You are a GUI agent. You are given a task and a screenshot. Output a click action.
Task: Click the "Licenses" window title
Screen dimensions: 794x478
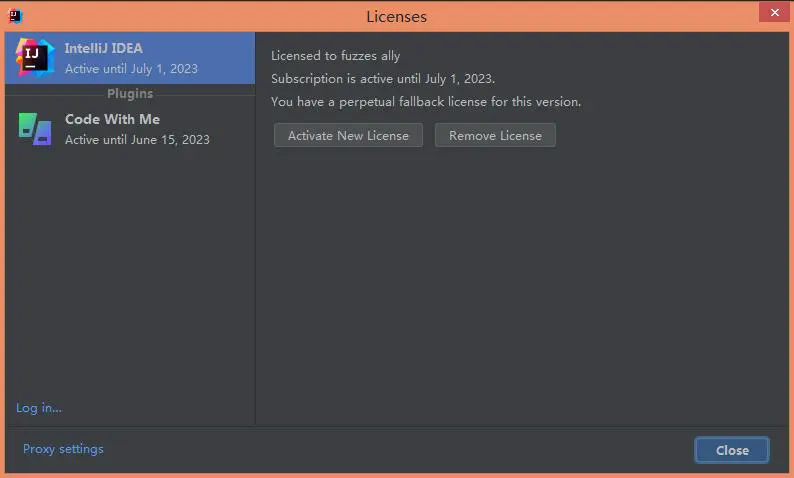point(397,16)
